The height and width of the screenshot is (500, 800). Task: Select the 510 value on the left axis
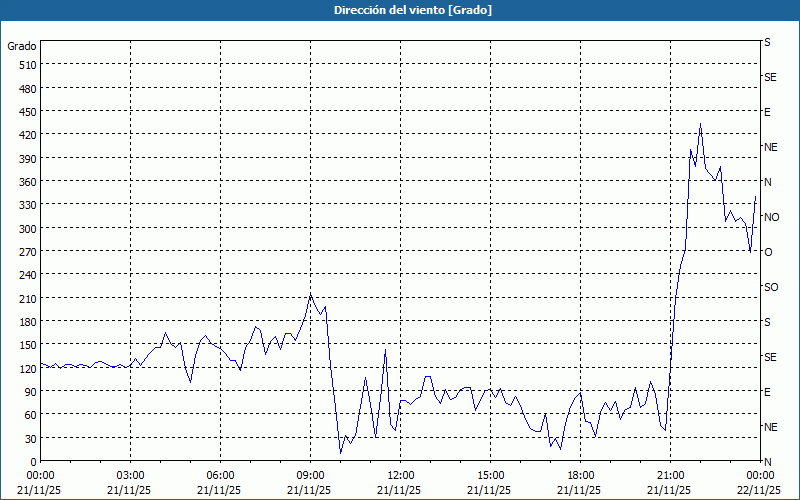tap(26, 65)
